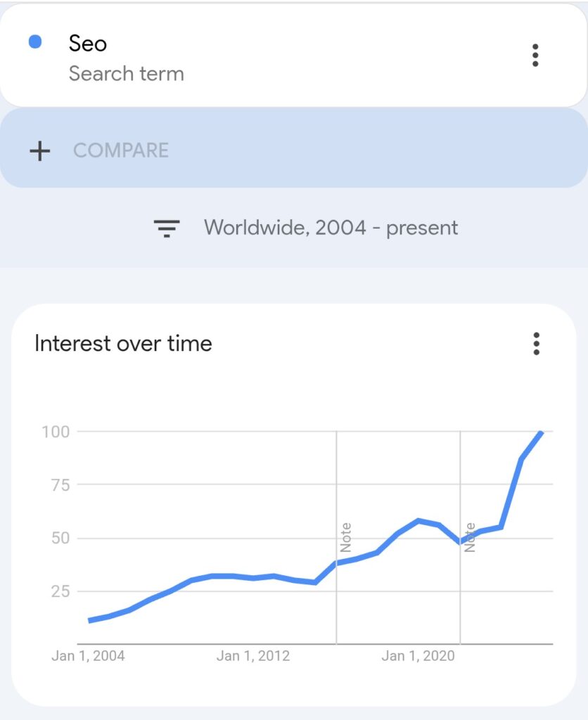
Task: Open the Interest over time options menu
Action: pos(536,344)
